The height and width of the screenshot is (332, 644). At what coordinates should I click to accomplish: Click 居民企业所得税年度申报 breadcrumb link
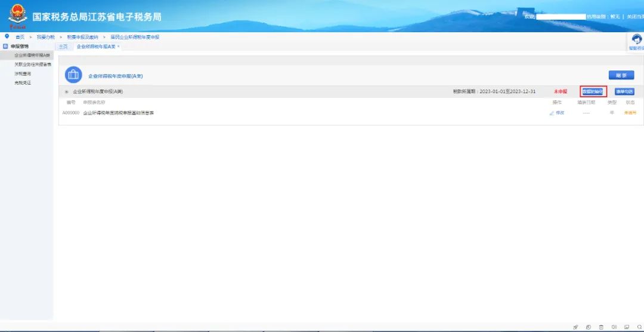click(x=135, y=37)
